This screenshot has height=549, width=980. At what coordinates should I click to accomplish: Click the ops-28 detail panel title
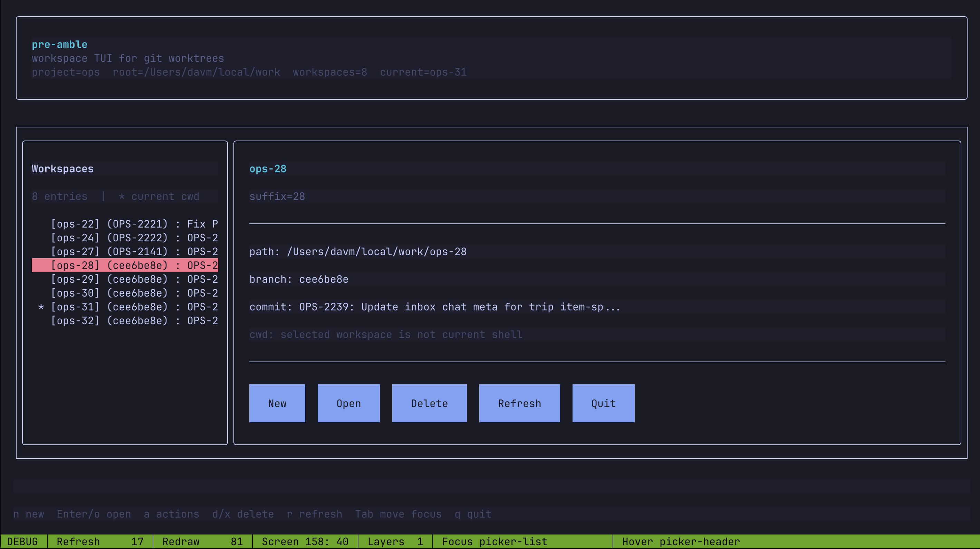[268, 168]
